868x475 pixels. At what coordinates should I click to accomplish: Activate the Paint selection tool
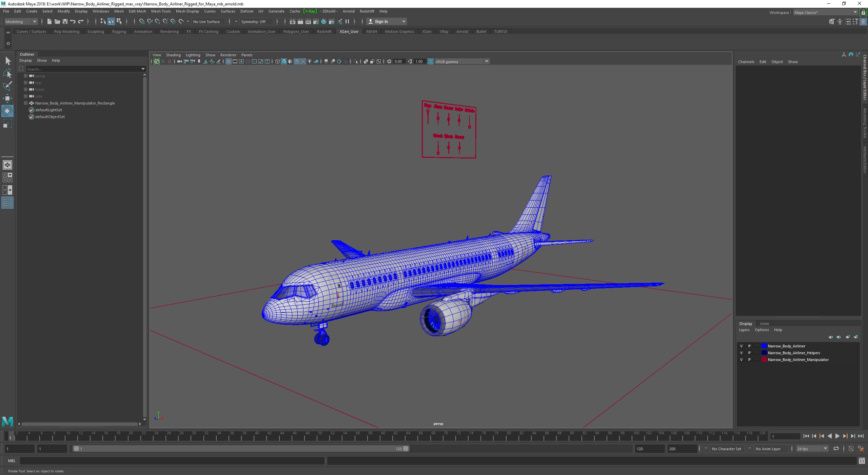tap(7, 86)
